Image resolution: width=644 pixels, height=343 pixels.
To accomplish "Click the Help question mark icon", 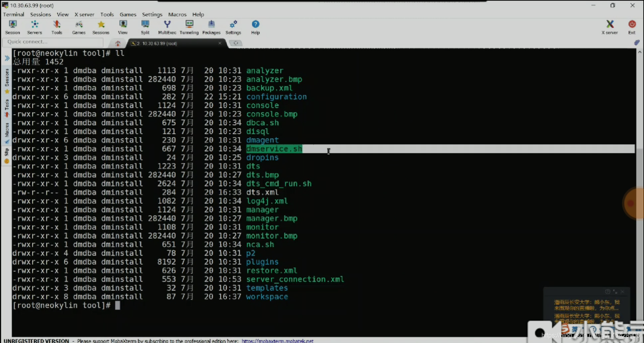I will 255,27.
